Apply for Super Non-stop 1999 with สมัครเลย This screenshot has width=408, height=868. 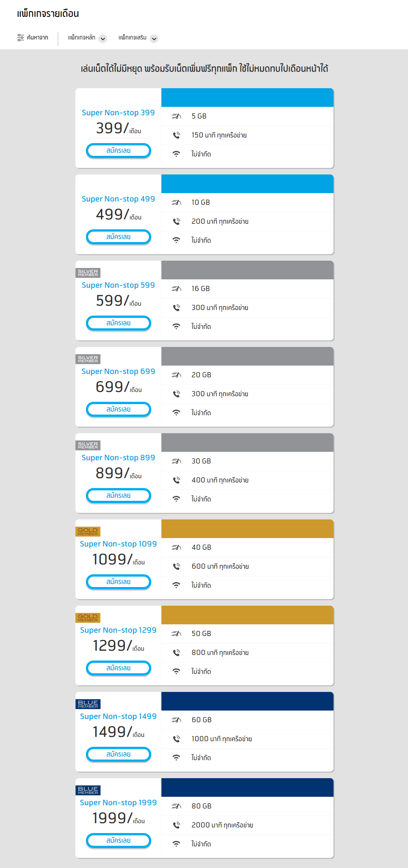click(x=119, y=841)
